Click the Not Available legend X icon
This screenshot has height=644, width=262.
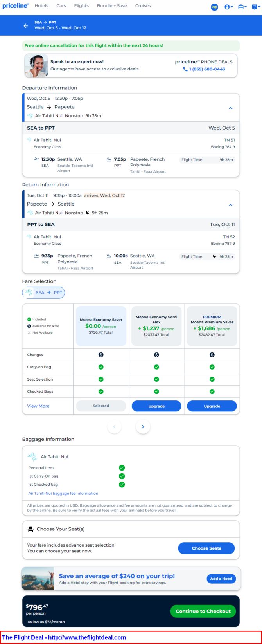click(x=29, y=332)
